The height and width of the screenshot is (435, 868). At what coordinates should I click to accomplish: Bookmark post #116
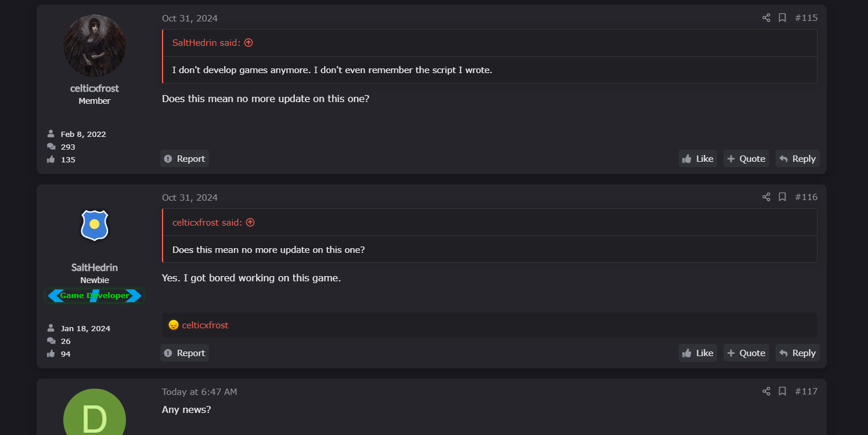coord(782,197)
